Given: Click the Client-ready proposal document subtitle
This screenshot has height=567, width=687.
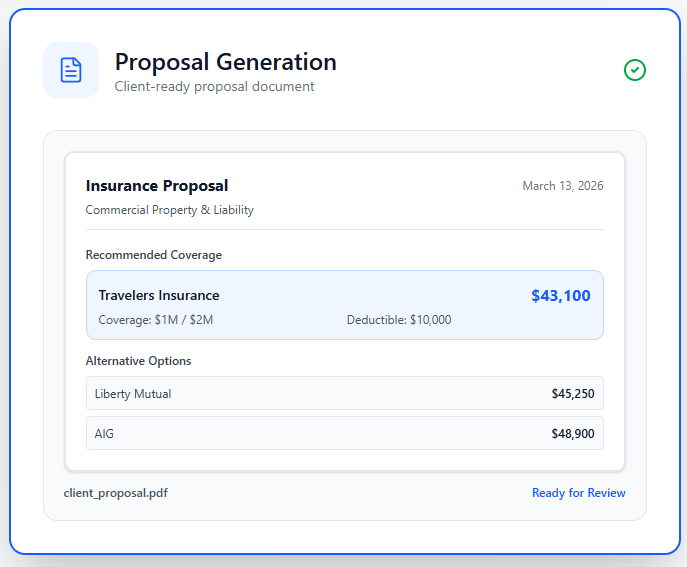Looking at the screenshot, I should click(214, 87).
